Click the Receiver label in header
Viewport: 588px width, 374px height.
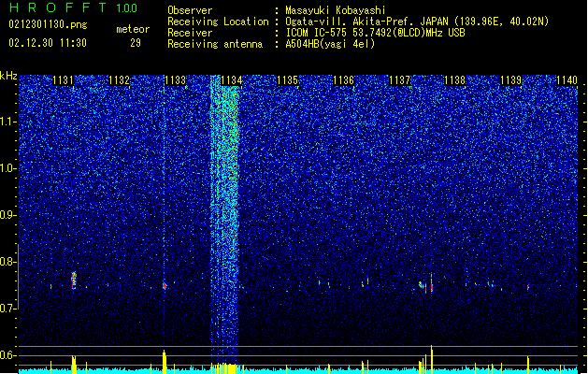click(x=190, y=33)
